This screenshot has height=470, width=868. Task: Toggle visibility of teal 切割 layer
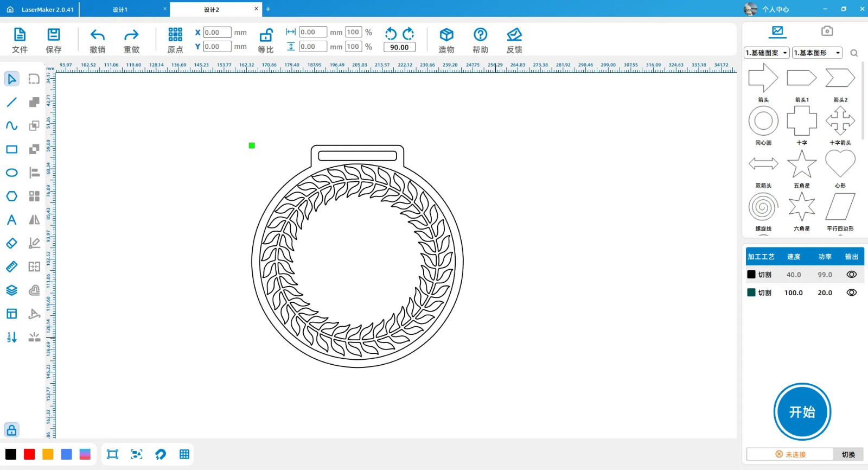click(x=852, y=293)
